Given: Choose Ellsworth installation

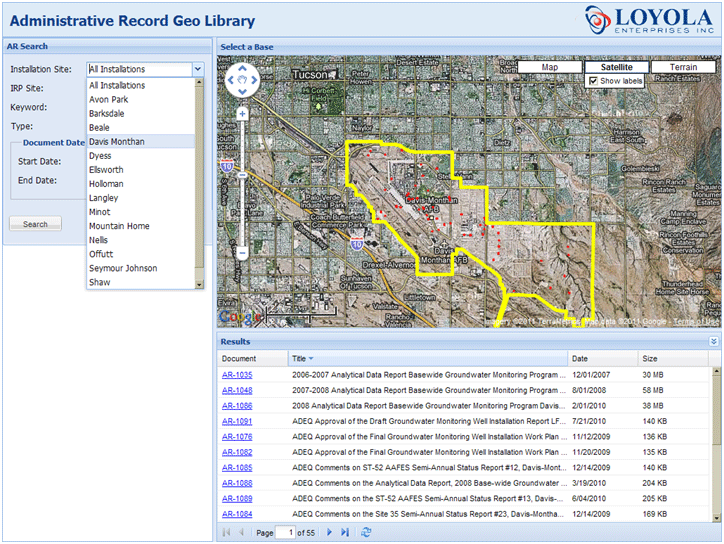Looking at the screenshot, I should [141, 170].
